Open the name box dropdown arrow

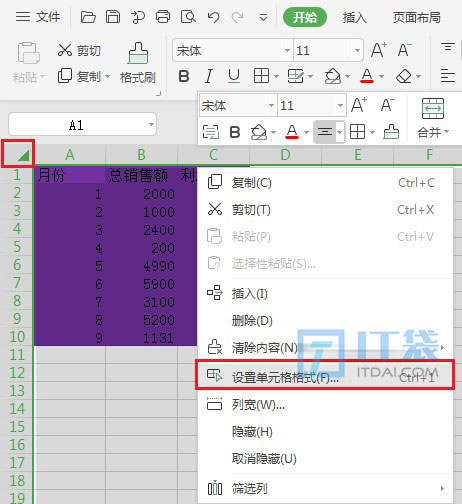tap(151, 125)
